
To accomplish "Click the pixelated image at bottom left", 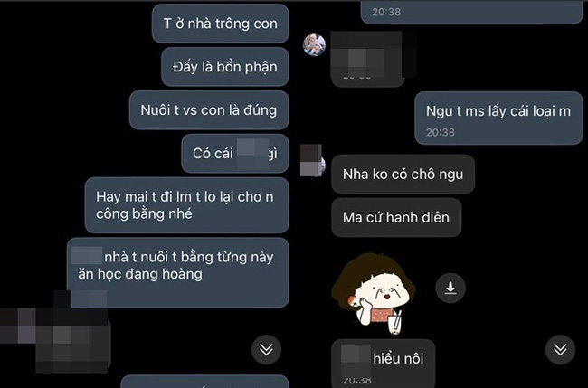I will click(55, 332).
